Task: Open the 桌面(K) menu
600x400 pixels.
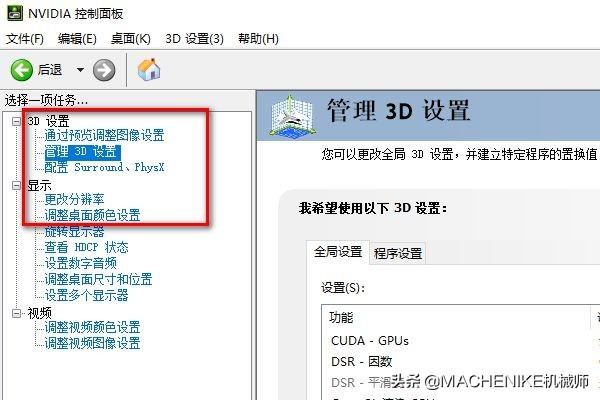Action: tap(130, 39)
